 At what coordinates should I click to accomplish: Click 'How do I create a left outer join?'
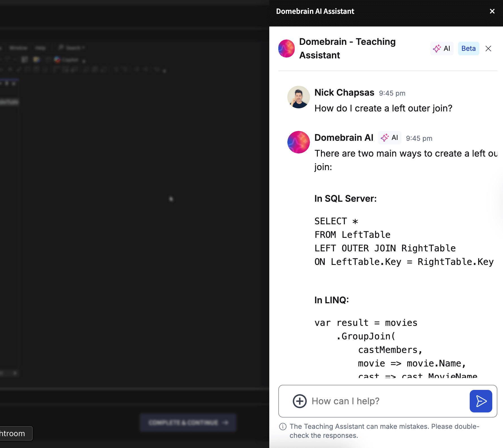pyautogui.click(x=383, y=108)
